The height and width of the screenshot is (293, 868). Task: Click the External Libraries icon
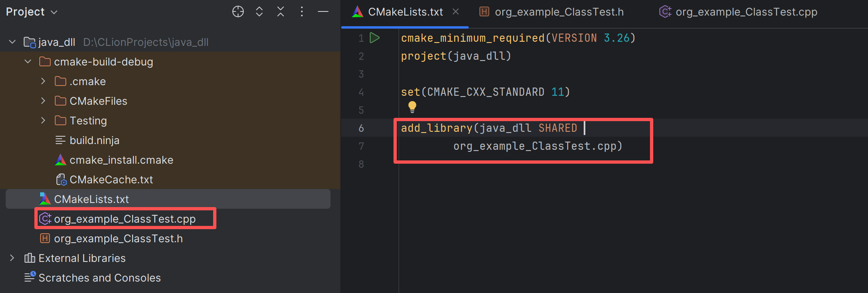(x=29, y=258)
